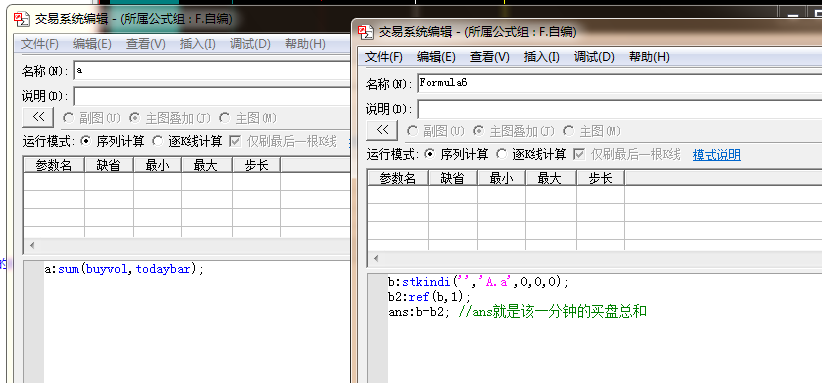The width and height of the screenshot is (822, 383).
Task: Open 模式说明 link
Action: click(x=717, y=155)
